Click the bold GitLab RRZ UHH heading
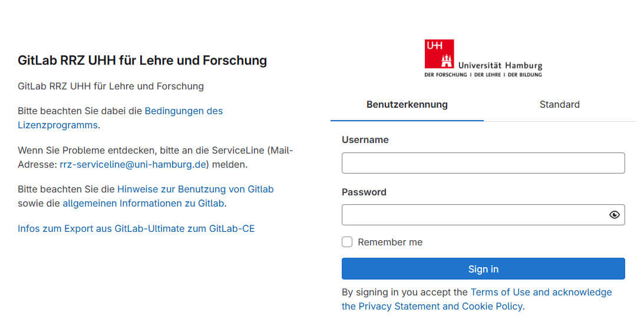The width and height of the screenshot is (644, 326). tap(142, 60)
